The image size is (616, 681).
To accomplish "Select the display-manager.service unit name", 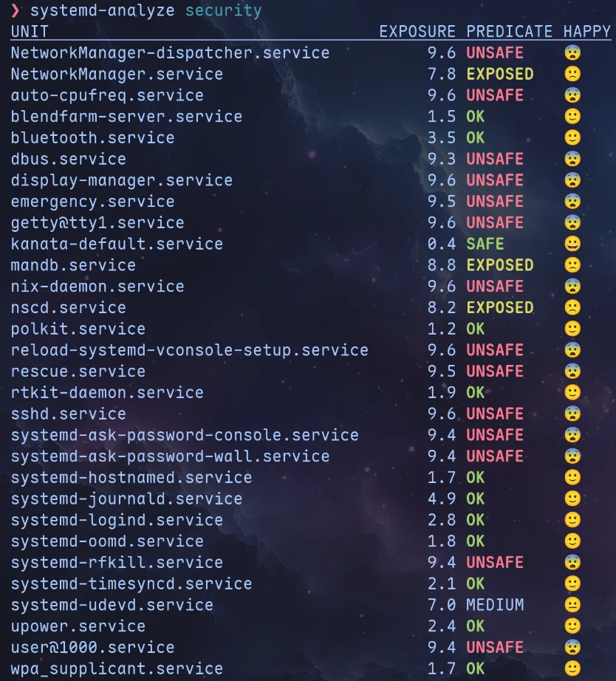I will 122,181.
